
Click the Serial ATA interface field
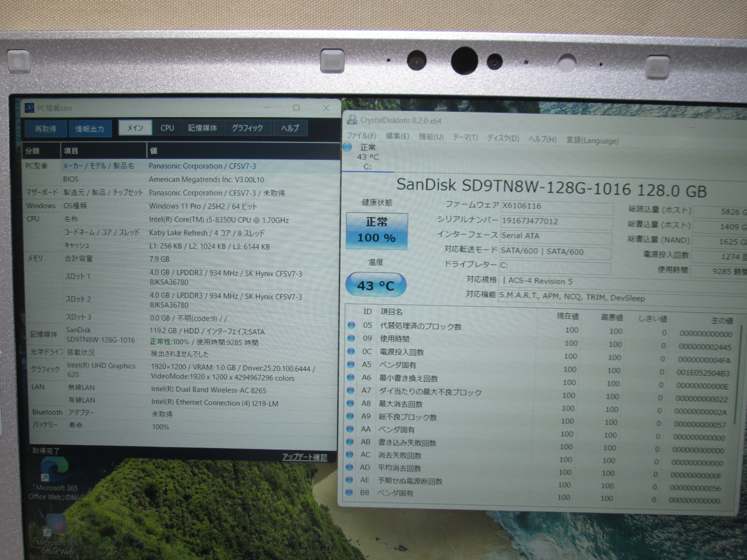point(556,237)
